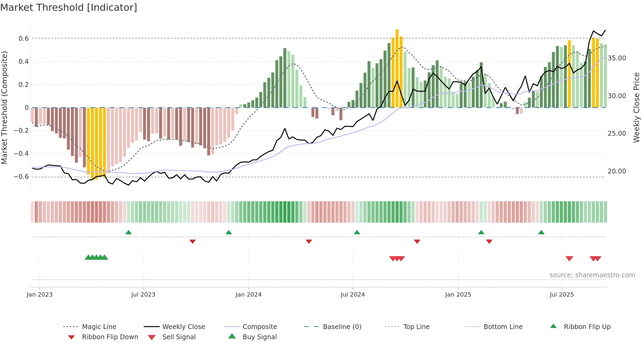The width and height of the screenshot is (644, 362).
Task: Click the 25.00 price axis label
Action: 617,134
